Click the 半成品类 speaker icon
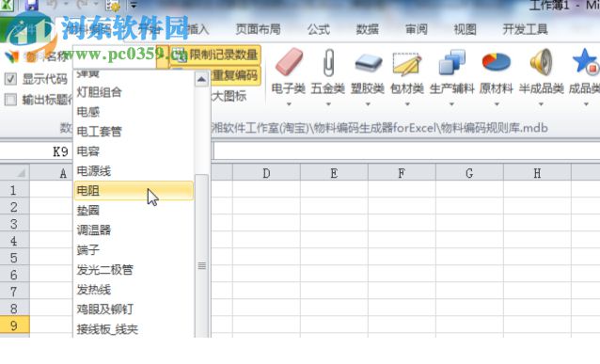This screenshot has height=364, width=600. tap(541, 62)
